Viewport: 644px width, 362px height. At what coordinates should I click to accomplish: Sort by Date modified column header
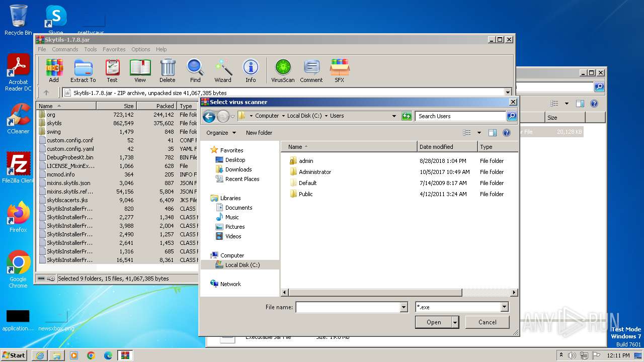tap(447, 147)
